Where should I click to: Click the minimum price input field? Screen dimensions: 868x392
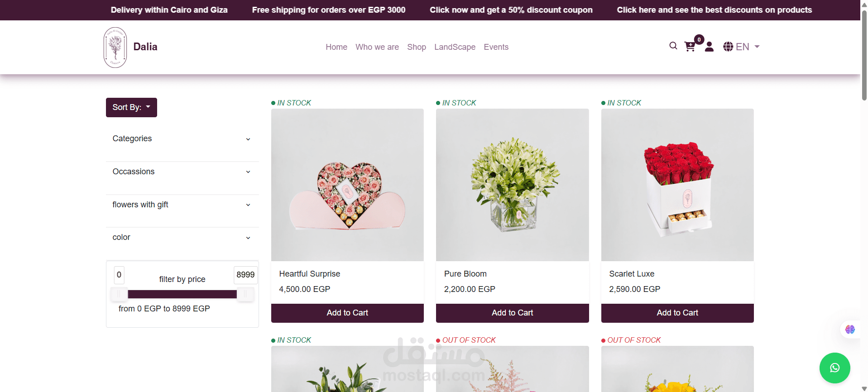[119, 275]
